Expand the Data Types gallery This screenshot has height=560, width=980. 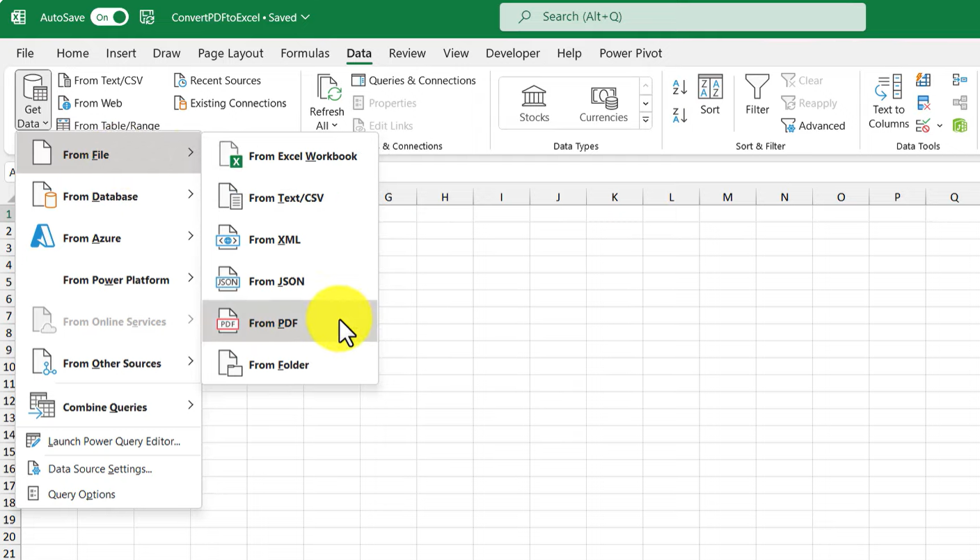pyautogui.click(x=646, y=120)
